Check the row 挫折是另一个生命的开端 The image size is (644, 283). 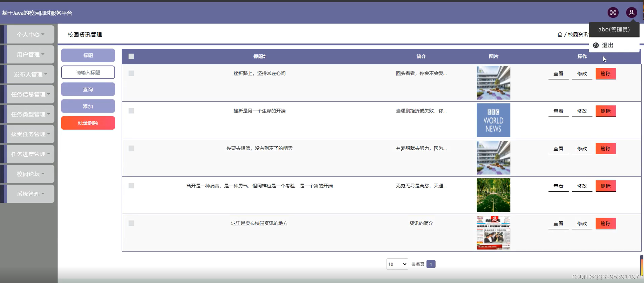click(x=131, y=111)
